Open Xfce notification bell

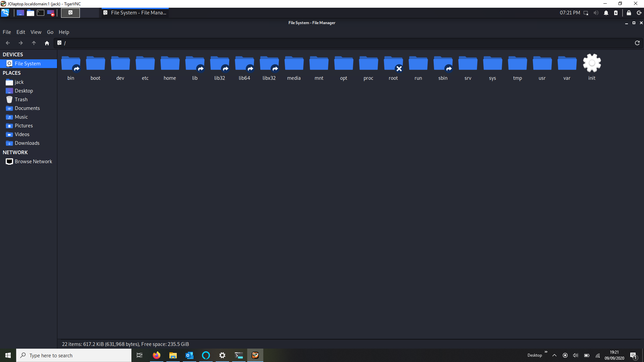(x=606, y=13)
